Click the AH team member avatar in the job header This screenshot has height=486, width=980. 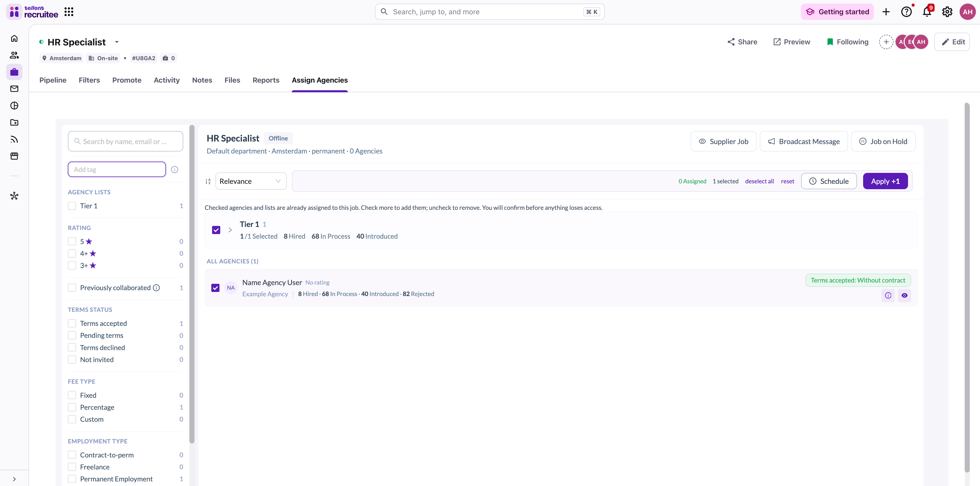coord(921,42)
